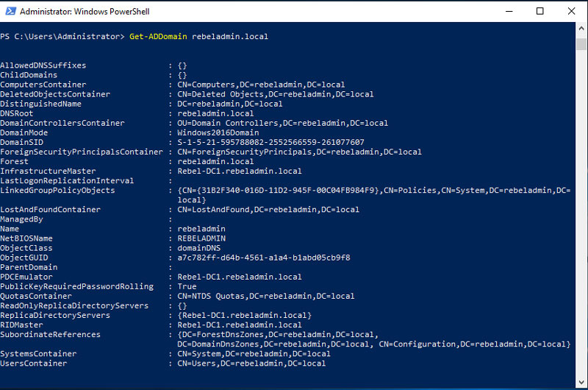The image size is (588, 390).
Task: Click the CN=NTDS Quotas value
Action: tap(266, 296)
